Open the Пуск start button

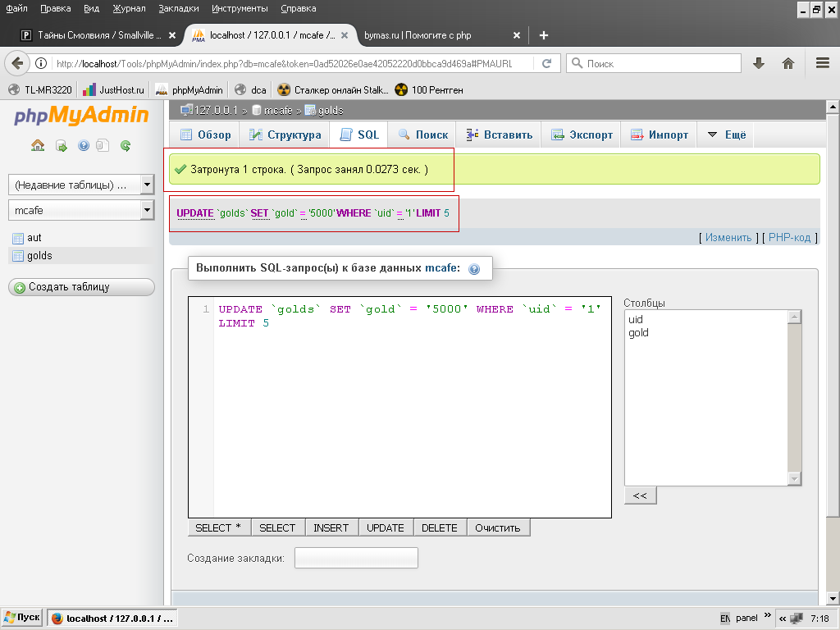[22, 618]
